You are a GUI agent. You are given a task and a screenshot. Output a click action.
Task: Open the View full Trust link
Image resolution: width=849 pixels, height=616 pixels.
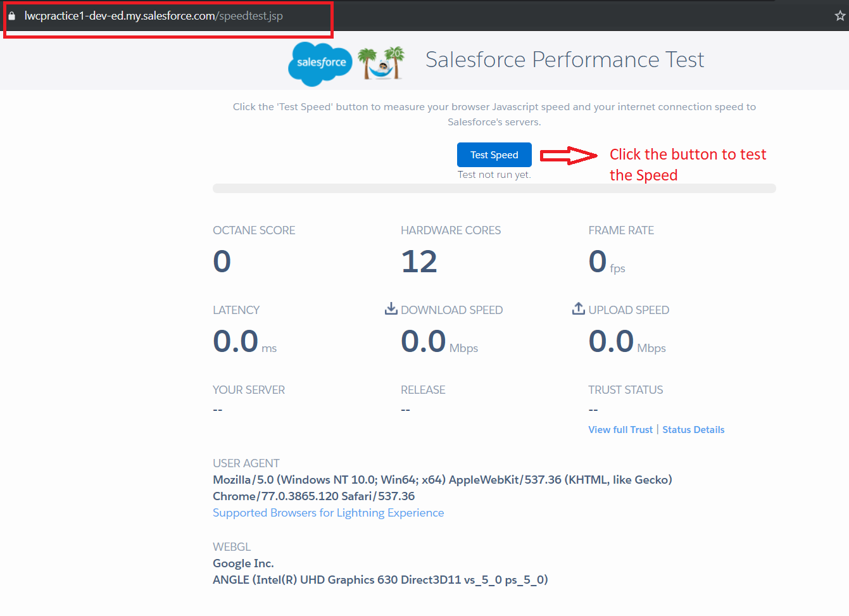(620, 429)
